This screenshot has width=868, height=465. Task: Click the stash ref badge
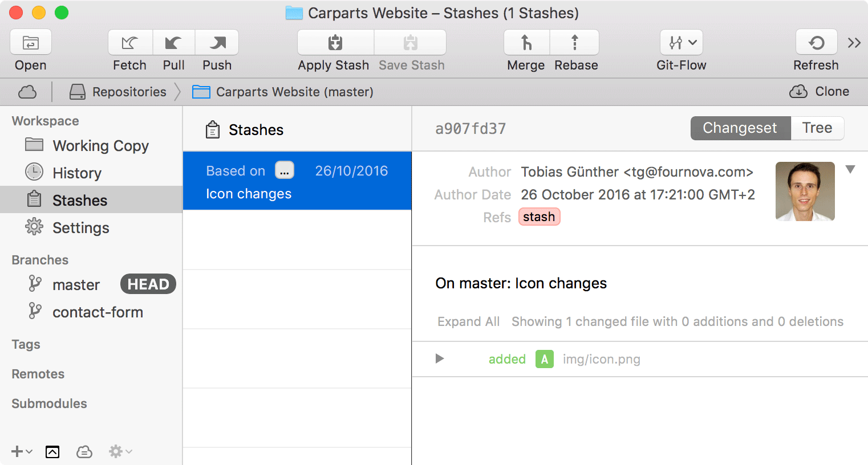pos(539,217)
